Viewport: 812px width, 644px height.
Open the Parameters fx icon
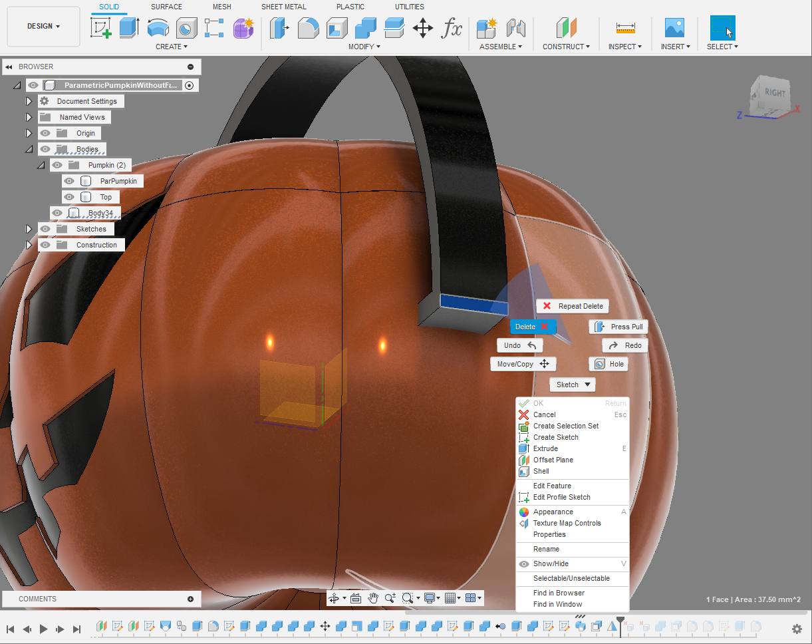click(452, 28)
